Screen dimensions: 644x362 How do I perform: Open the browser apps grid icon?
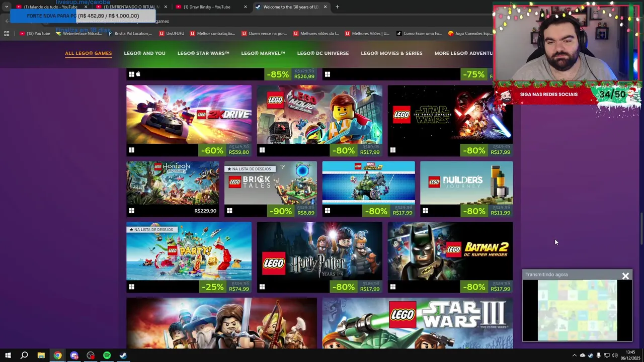point(7,34)
